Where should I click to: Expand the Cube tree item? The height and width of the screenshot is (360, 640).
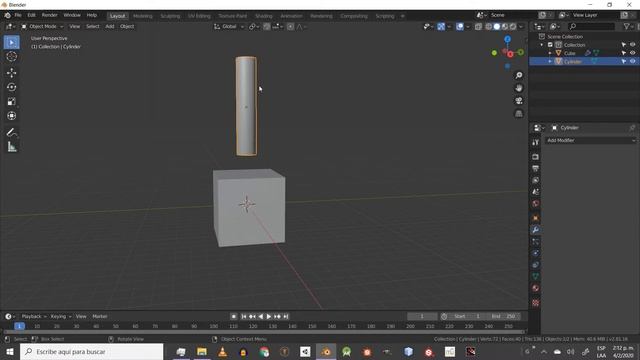(550, 53)
